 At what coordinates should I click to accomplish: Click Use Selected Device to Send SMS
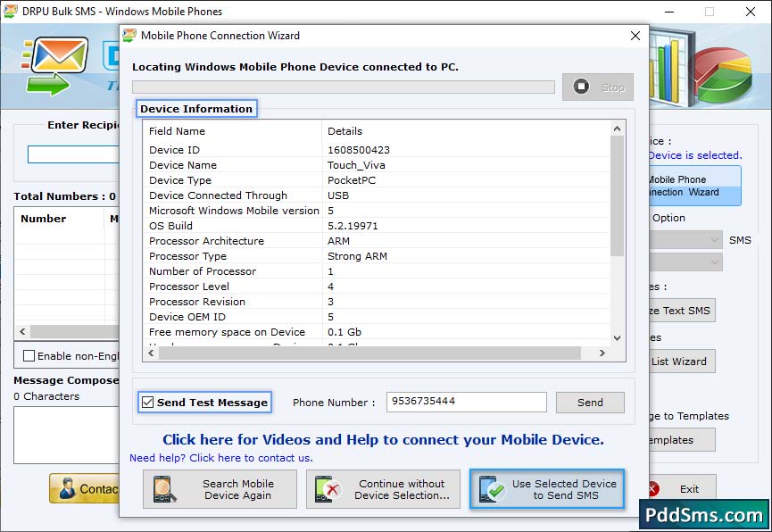click(x=547, y=489)
